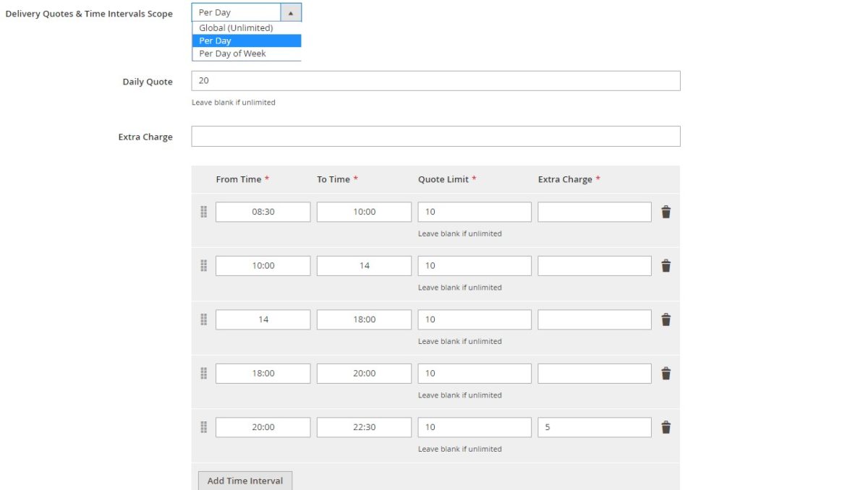This screenshot has height=490, width=868.
Task: Click the drag handle beside the 14–18:00 row
Action: click(x=203, y=319)
